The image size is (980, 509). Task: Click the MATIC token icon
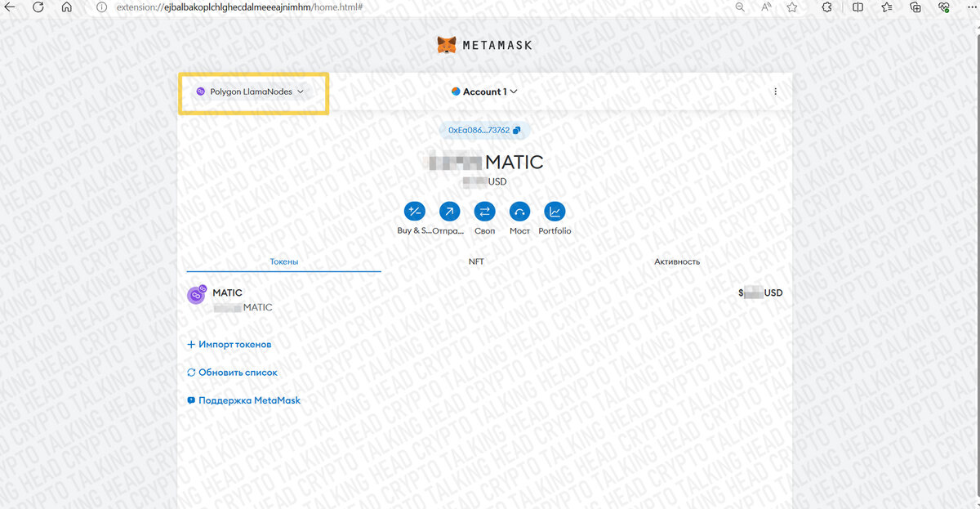196,294
